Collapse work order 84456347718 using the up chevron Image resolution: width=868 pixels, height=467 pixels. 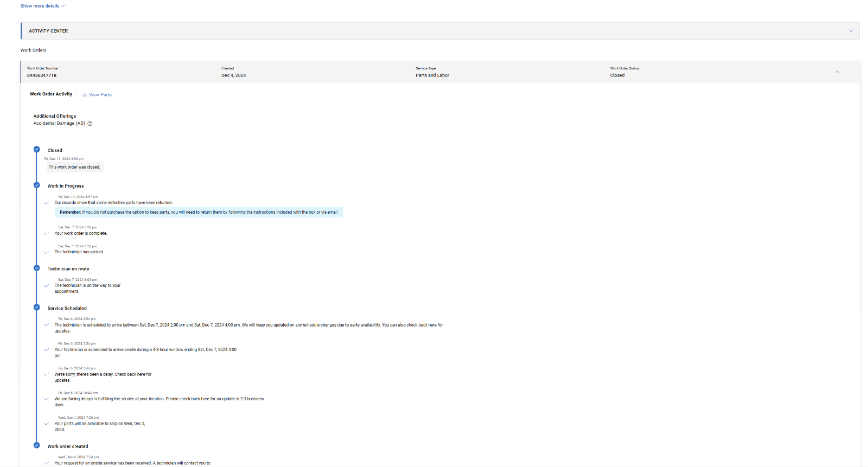pos(837,72)
